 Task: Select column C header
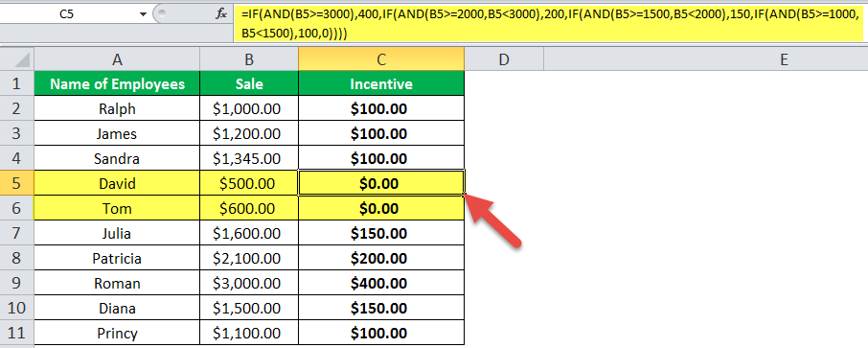pyautogui.click(x=381, y=59)
